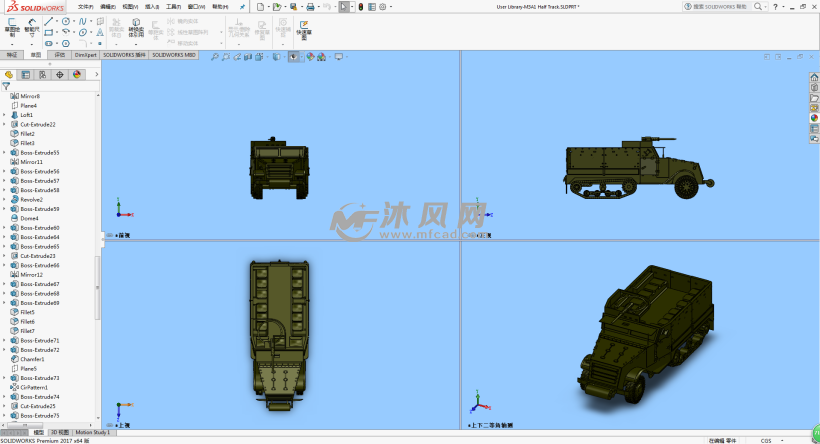This screenshot has width=820, height=444.
Task: Select the Line sketch tool
Action: [49, 21]
